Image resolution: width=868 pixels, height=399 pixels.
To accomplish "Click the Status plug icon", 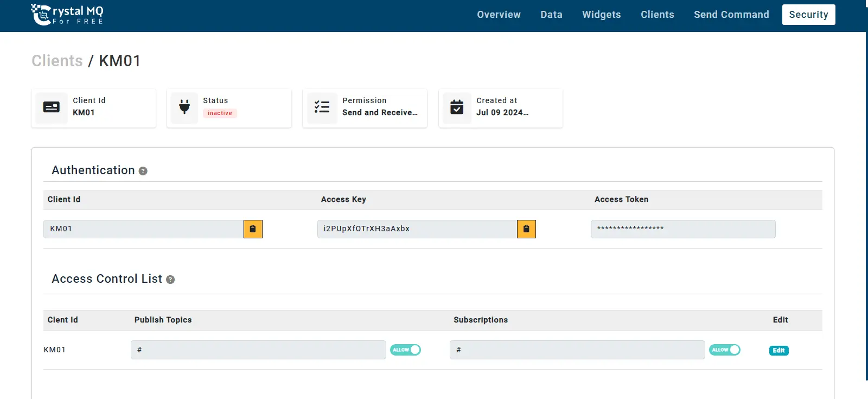I will pyautogui.click(x=184, y=107).
